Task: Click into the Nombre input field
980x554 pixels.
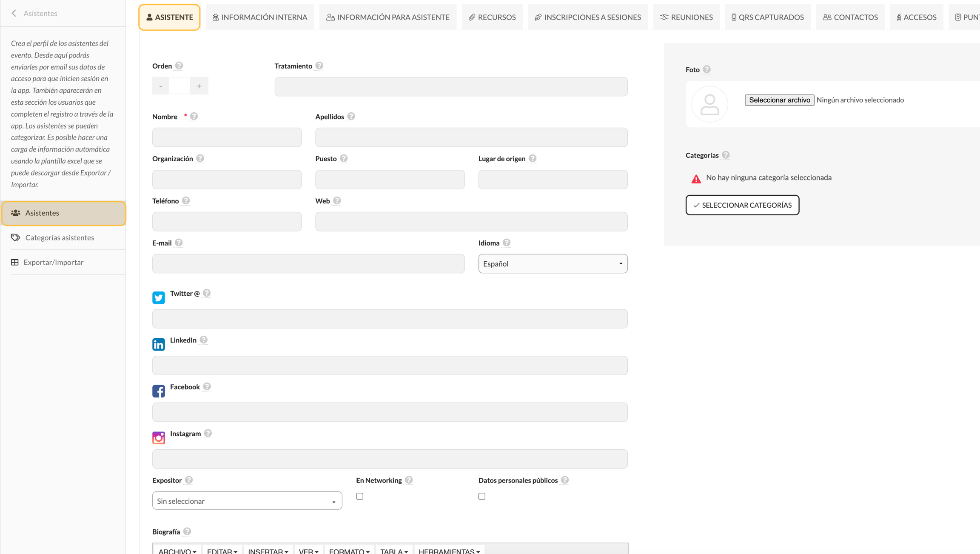Action: coord(227,137)
